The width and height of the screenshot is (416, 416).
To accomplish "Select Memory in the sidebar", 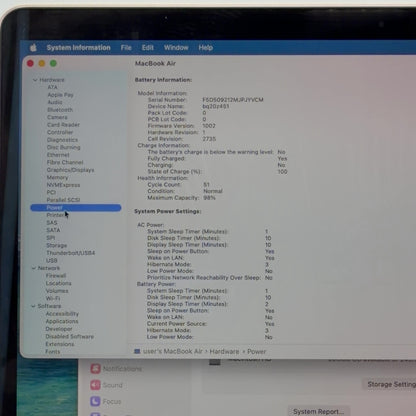I will (57, 177).
